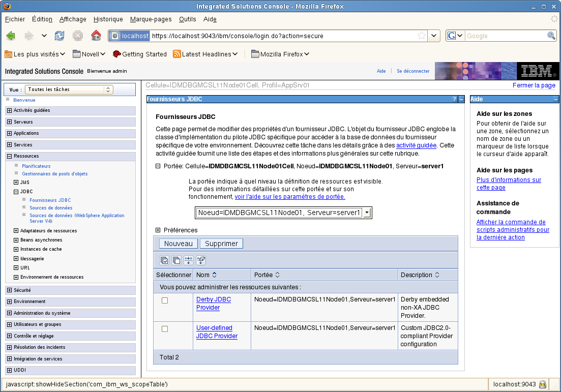Expand the Sécurité navigation section
Screen dimensions: 561x392
pyautogui.click(x=9, y=290)
